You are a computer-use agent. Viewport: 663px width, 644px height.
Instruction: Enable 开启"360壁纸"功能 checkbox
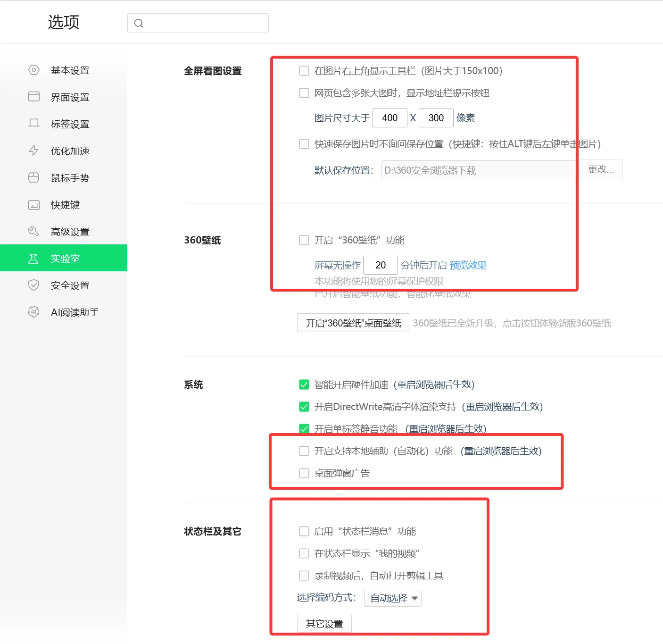[304, 240]
